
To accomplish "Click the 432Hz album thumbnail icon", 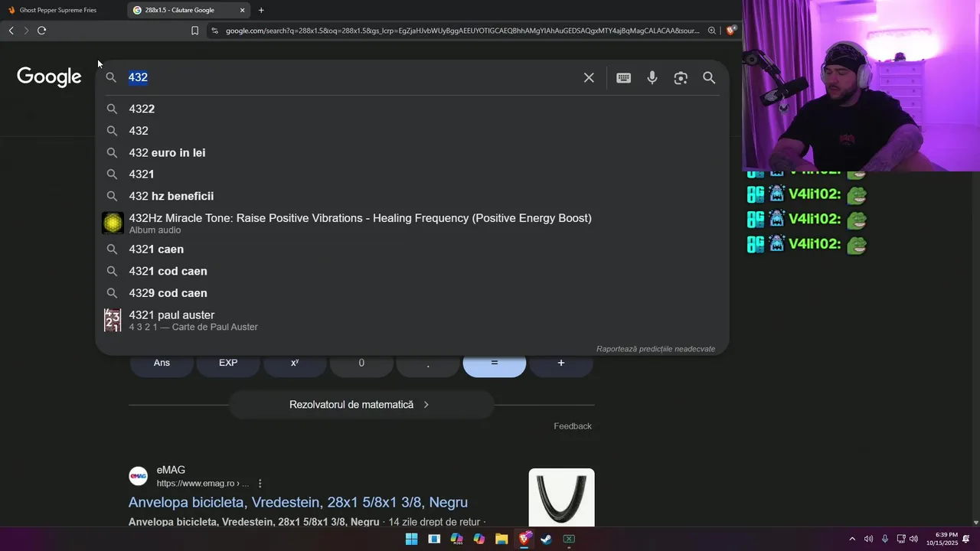I will (113, 223).
